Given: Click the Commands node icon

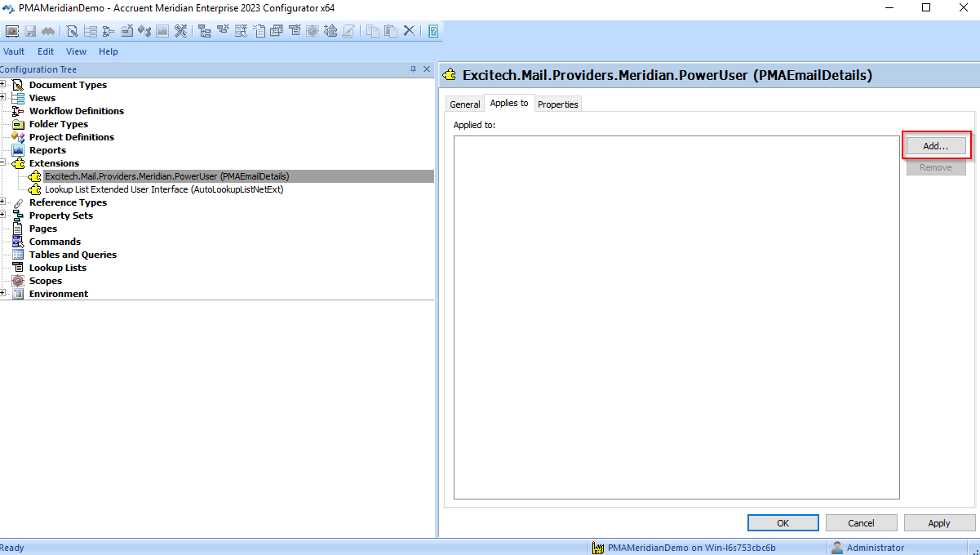Looking at the screenshot, I should point(18,242).
